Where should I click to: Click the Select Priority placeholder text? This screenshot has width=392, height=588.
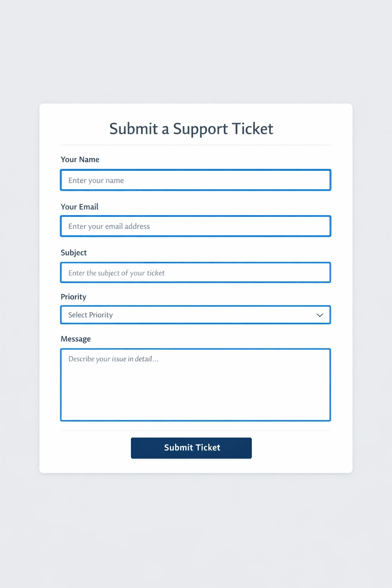tap(90, 315)
